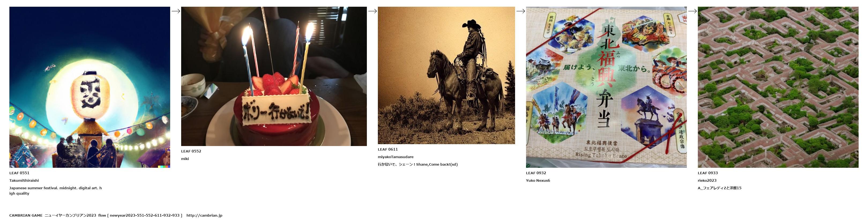Open the http://cambrian.jp link
This screenshot has height=222, width=868.
(204, 215)
